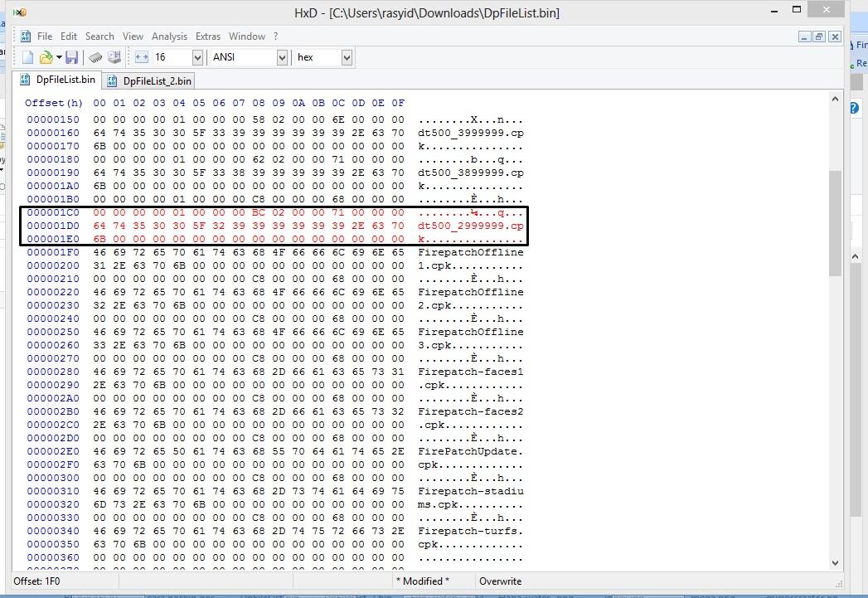The width and height of the screenshot is (868, 598).
Task: Close the inner document window
Action: [835, 36]
